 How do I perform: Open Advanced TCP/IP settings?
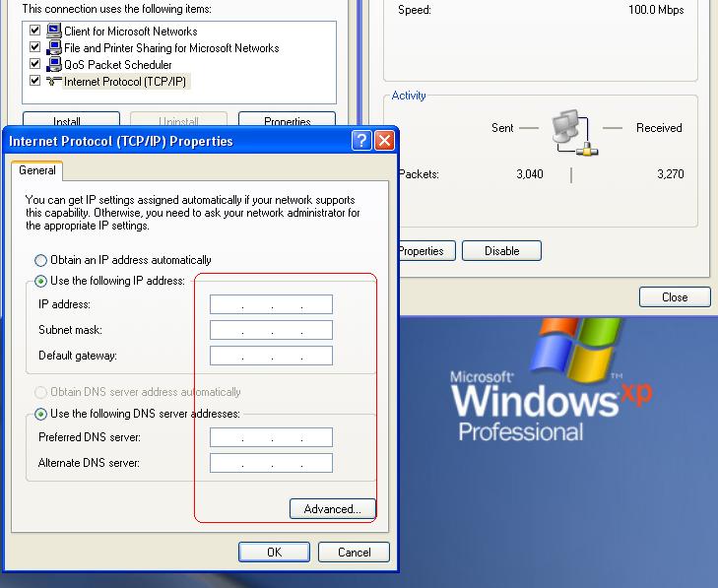333,509
